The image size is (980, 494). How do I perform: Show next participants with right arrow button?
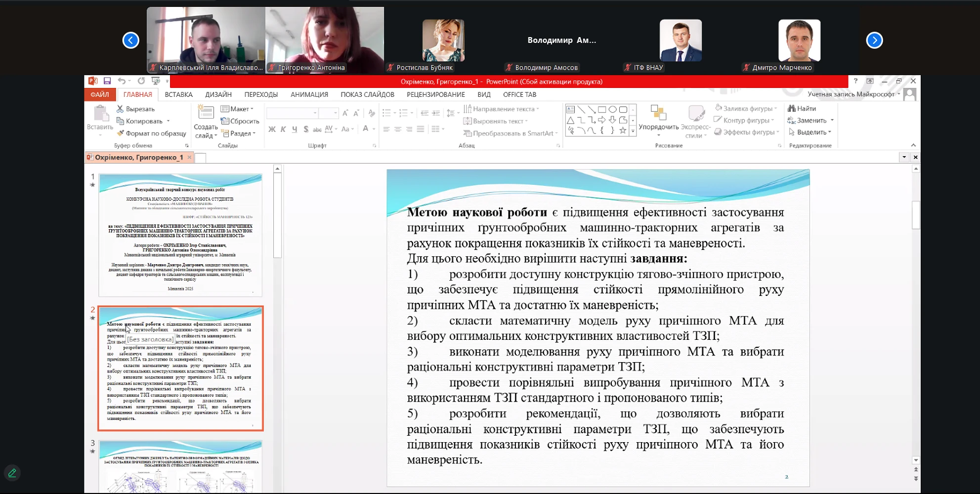874,40
